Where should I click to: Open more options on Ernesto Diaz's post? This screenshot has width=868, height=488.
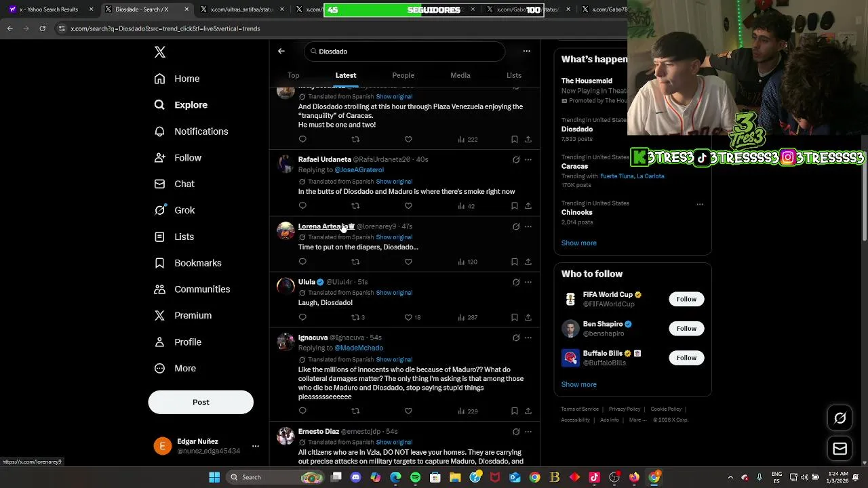[x=528, y=432]
